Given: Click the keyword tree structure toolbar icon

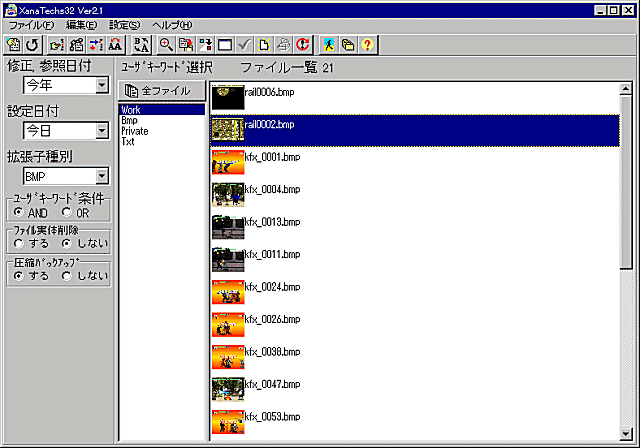Looking at the screenshot, I should [x=76, y=44].
